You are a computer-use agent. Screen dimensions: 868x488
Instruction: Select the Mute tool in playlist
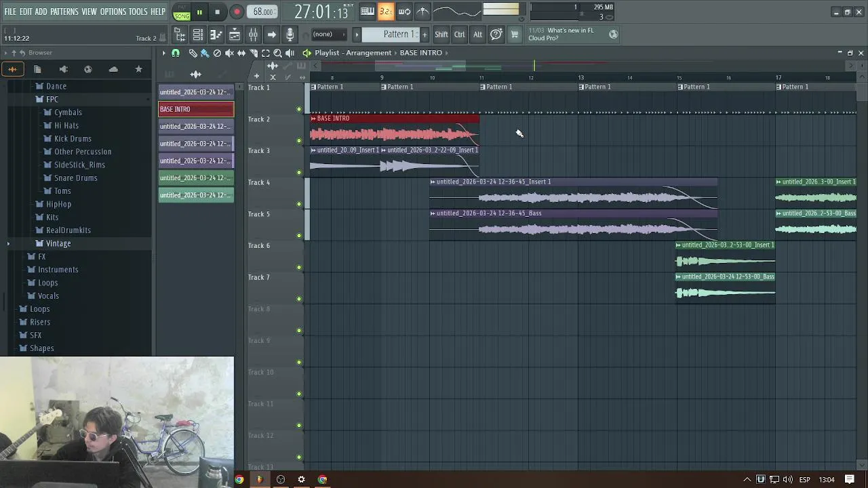tap(229, 53)
